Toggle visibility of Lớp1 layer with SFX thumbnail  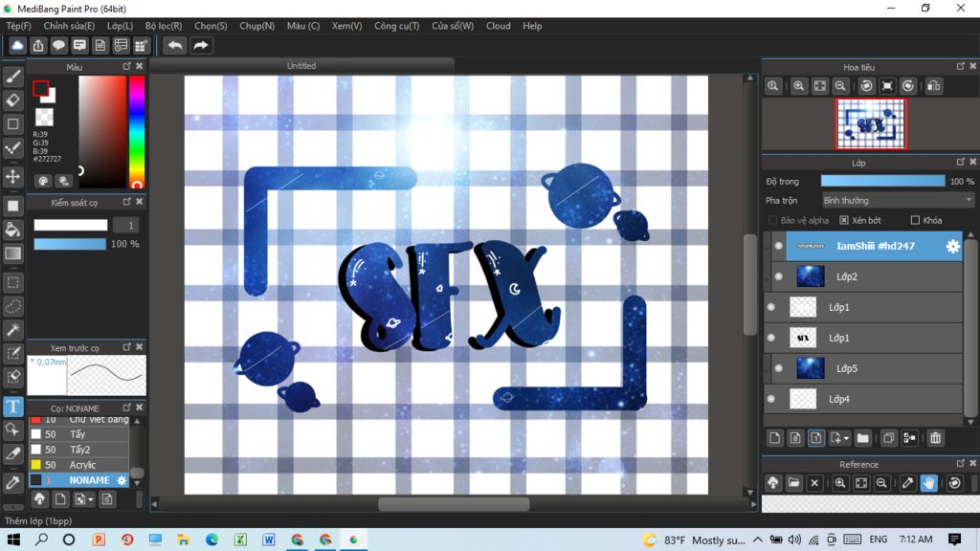(x=771, y=338)
